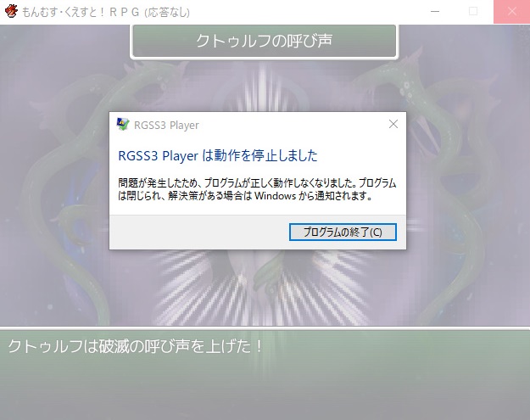The height and width of the screenshot is (420, 530).
Task: Click the game's character icon in title bar
Action: [11, 11]
